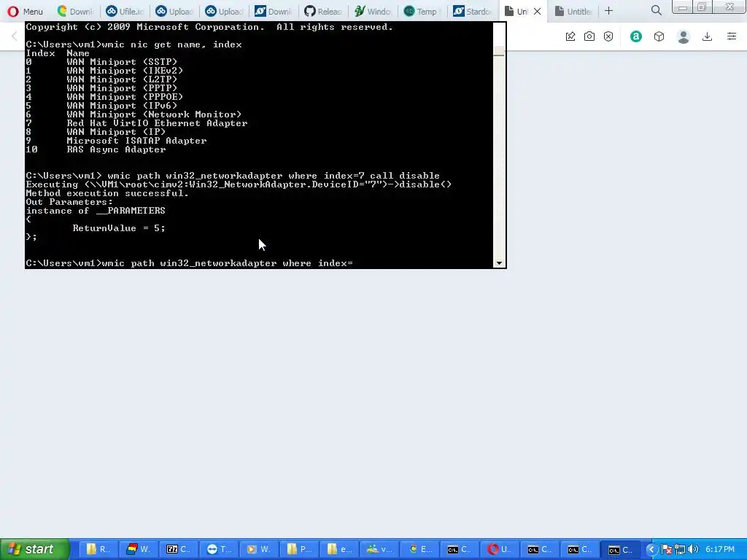The width and height of the screenshot is (747, 560).
Task: Switch to the Windo tab
Action: [373, 11]
